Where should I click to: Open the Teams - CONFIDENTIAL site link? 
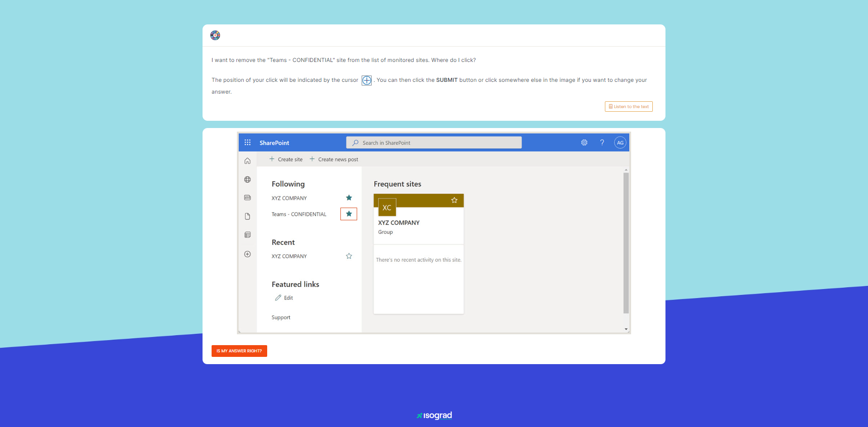point(299,214)
